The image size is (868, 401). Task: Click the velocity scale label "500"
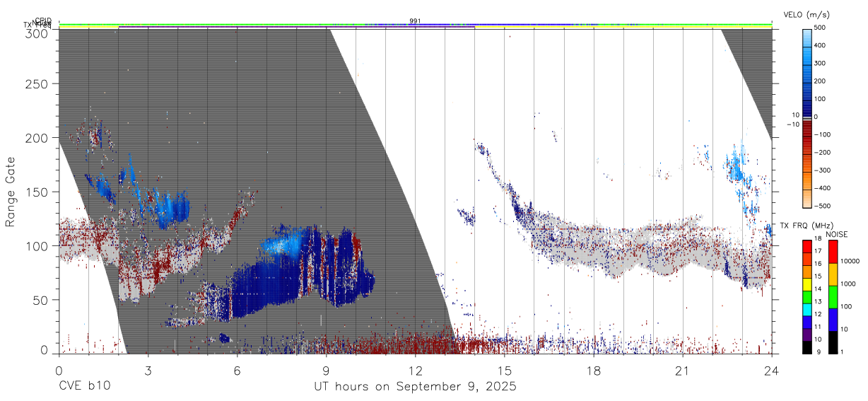821,28
